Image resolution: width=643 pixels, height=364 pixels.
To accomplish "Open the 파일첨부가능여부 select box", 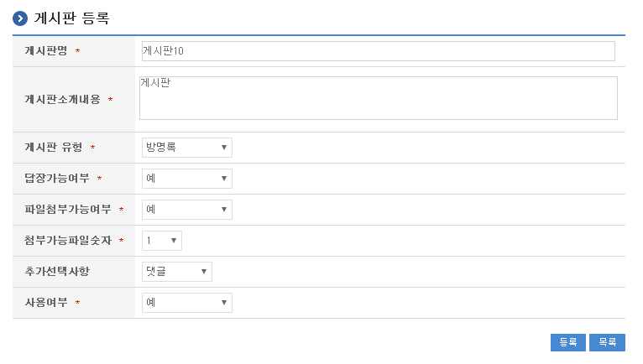I will click(x=186, y=210).
